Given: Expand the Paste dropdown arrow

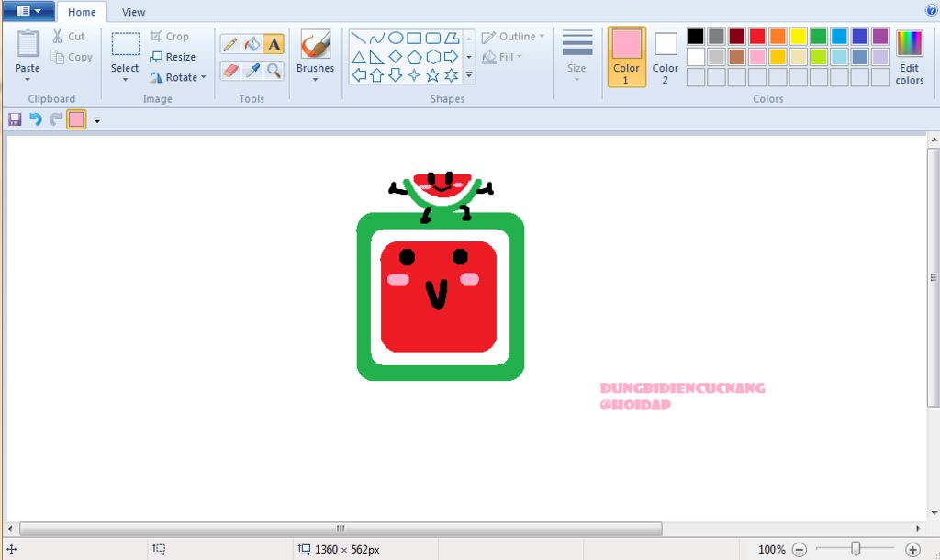Looking at the screenshot, I should coord(28,79).
